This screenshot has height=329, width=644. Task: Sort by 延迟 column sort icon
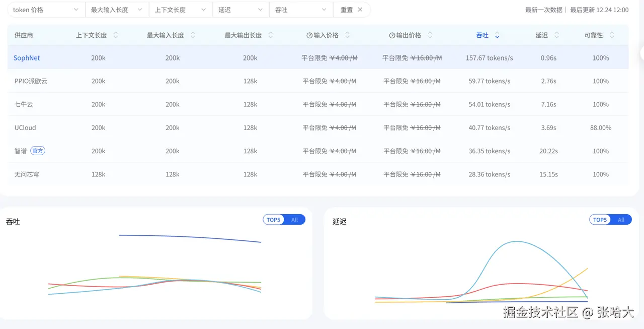(556, 35)
